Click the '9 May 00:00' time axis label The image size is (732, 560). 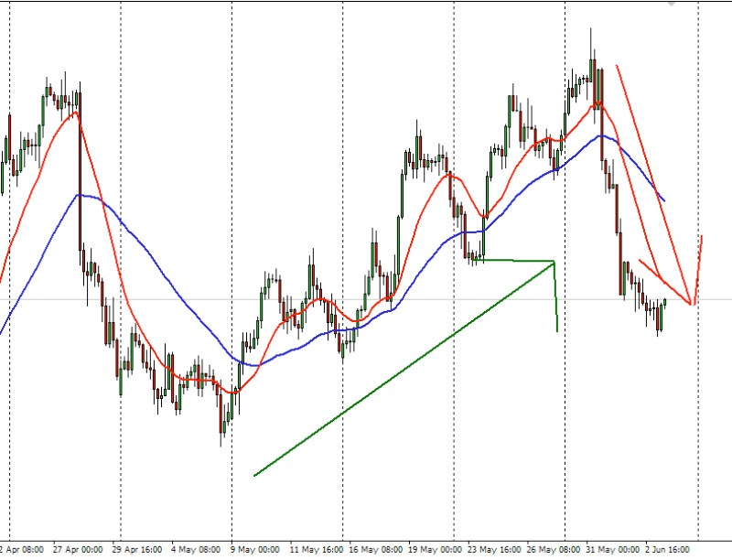255,550
